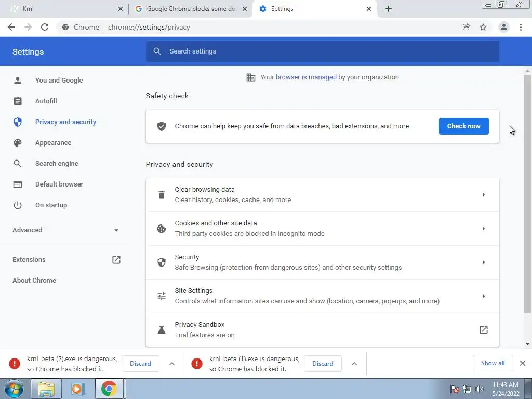
Task: Click the network tray icon
Action: click(467, 389)
